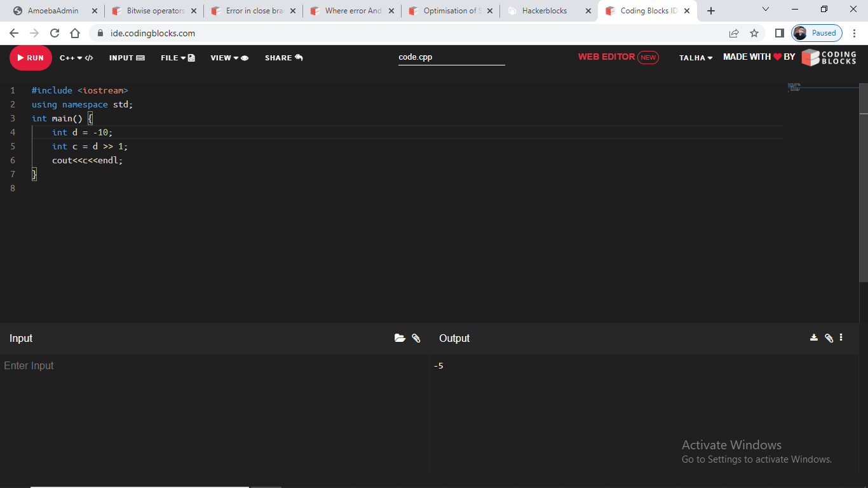
Task: Click the browser share page icon
Action: pyautogui.click(x=734, y=33)
